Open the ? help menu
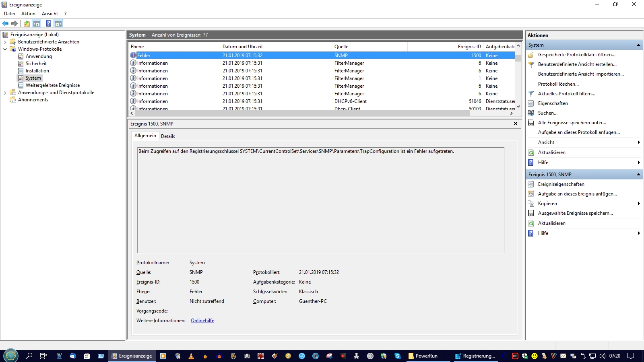This screenshot has height=362, width=644. (65, 14)
